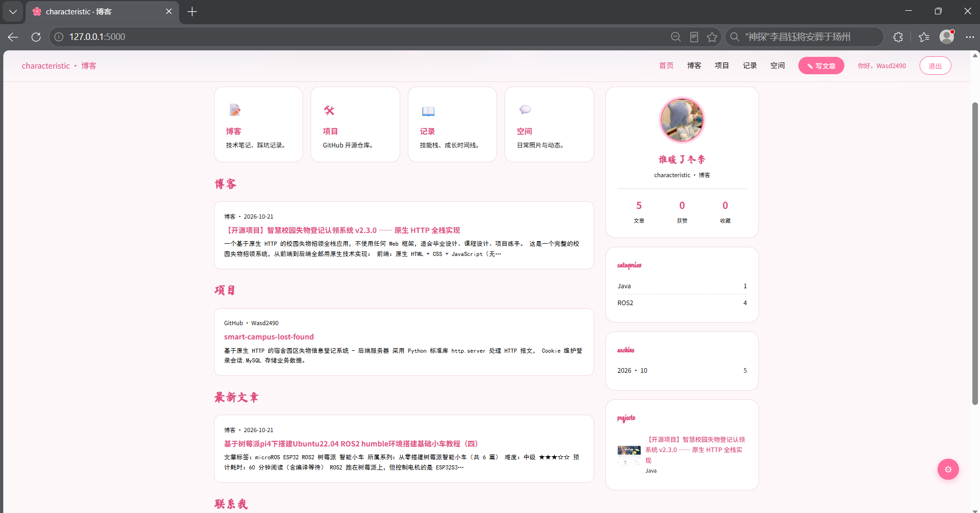Image resolution: width=980 pixels, height=513 pixels.
Task: Open reader view icon in address bar
Action: point(694,37)
